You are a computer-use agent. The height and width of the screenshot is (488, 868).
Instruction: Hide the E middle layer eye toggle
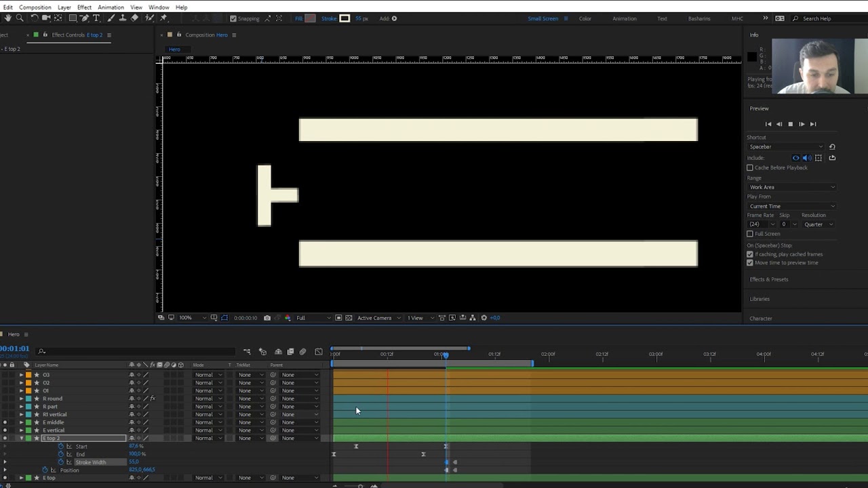pos(5,422)
